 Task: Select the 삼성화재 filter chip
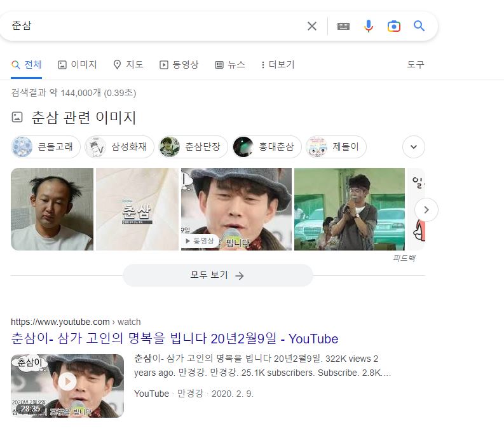[119, 147]
